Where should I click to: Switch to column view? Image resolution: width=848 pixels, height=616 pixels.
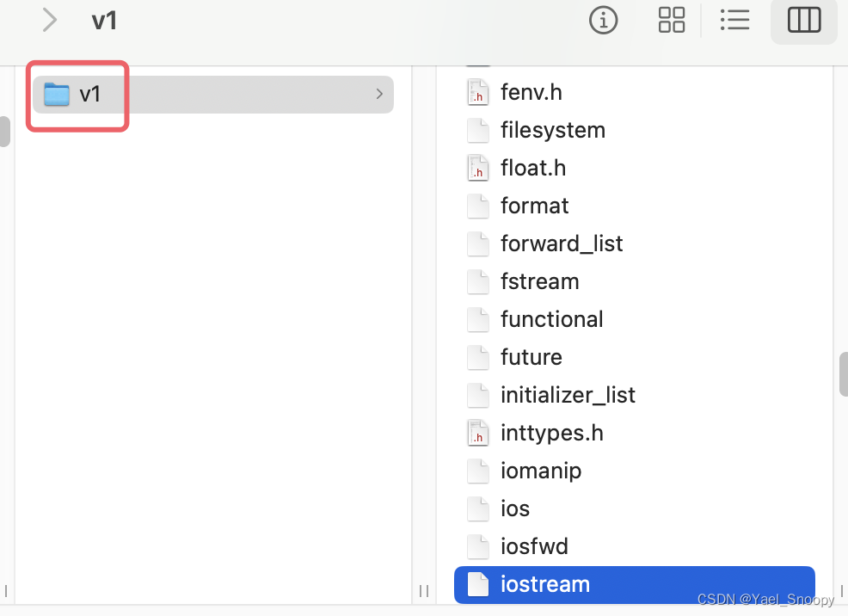click(x=802, y=21)
